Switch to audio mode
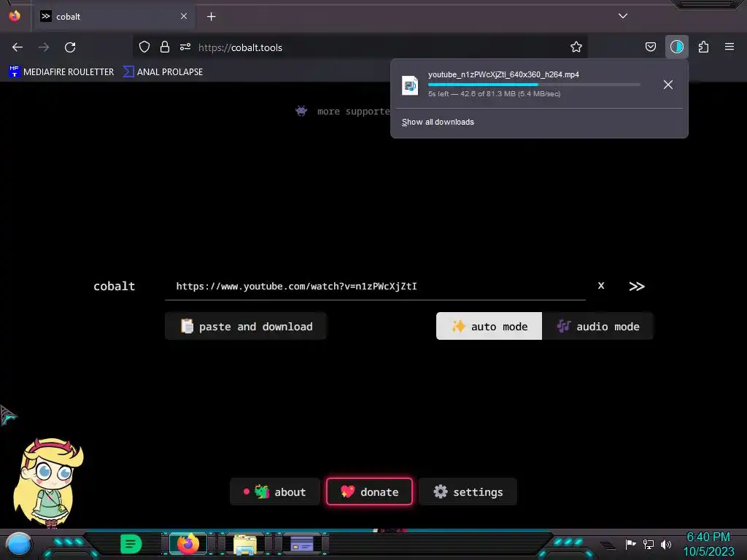This screenshot has width=747, height=560. click(x=598, y=326)
